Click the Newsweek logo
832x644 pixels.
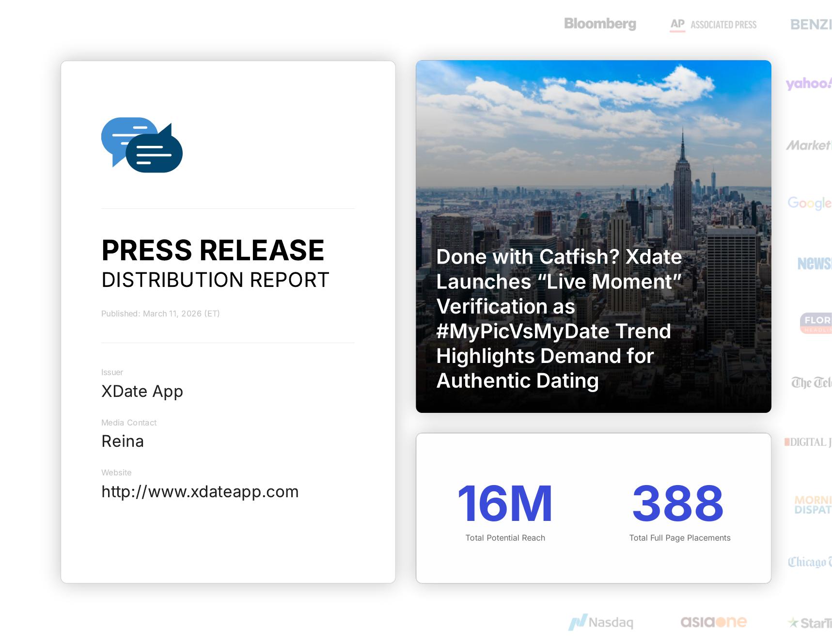point(815,263)
